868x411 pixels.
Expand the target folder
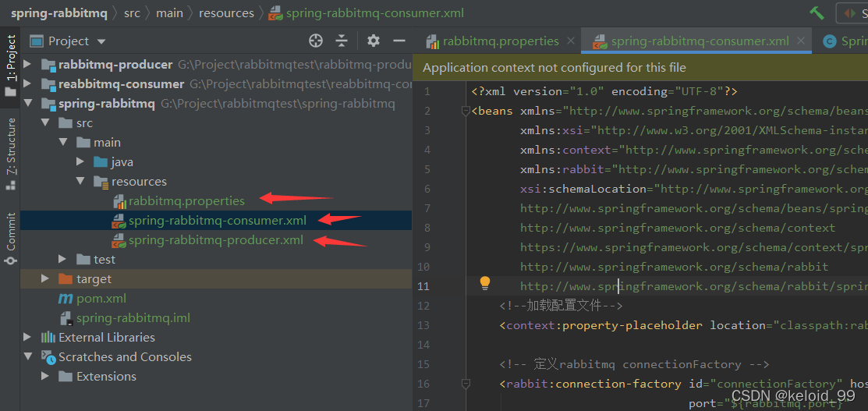pos(46,278)
